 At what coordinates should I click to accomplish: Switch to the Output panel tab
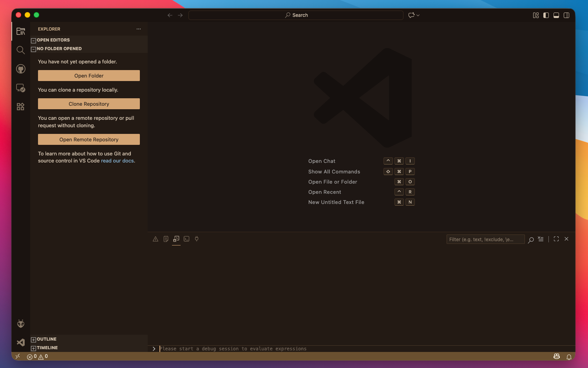coord(166,239)
